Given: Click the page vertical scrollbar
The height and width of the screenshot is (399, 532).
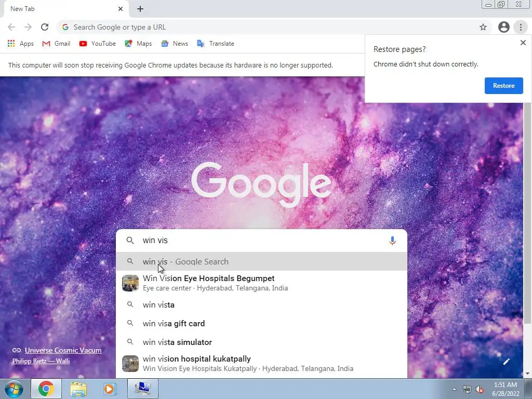Looking at the screenshot, I should pyautogui.click(x=527, y=214).
